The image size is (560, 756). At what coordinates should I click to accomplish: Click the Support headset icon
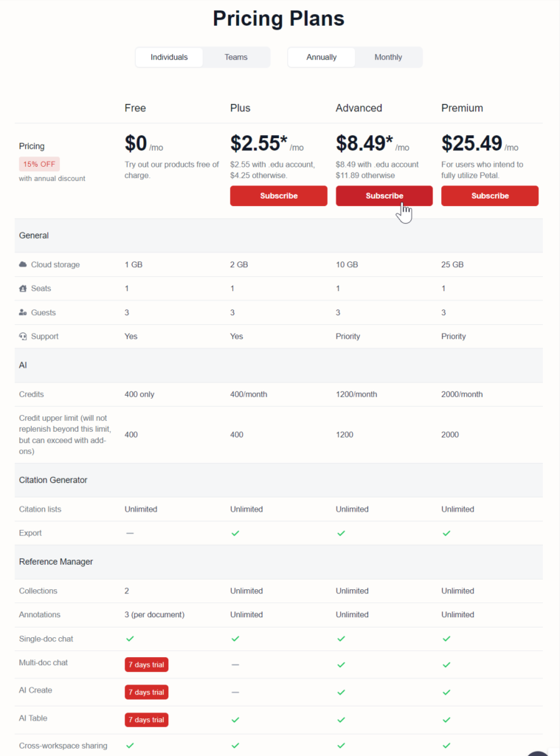tap(23, 336)
